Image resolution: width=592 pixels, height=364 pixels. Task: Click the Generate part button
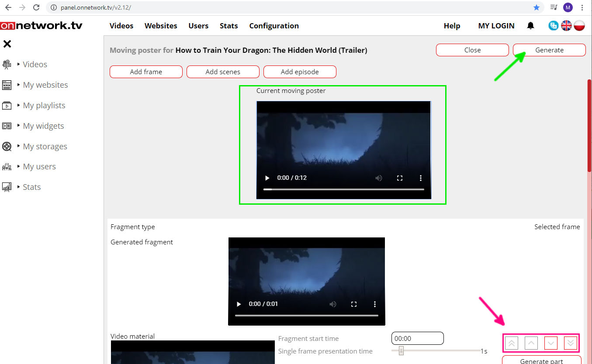pos(542,360)
